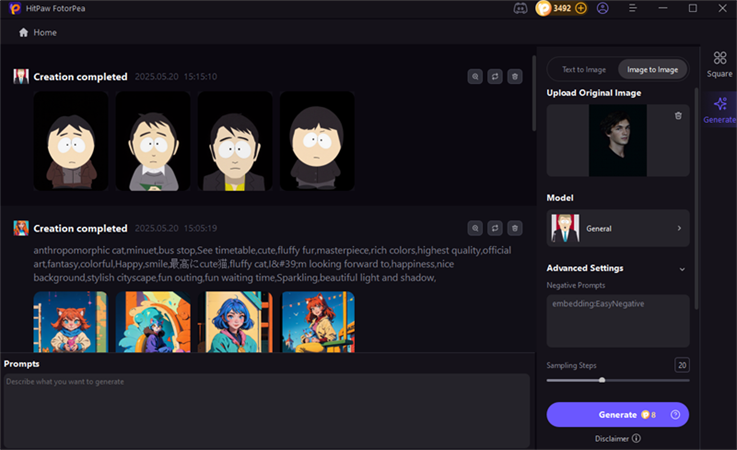Image resolution: width=737 pixels, height=450 pixels.
Task: Click the Advanced Settings heading
Action: coord(585,268)
